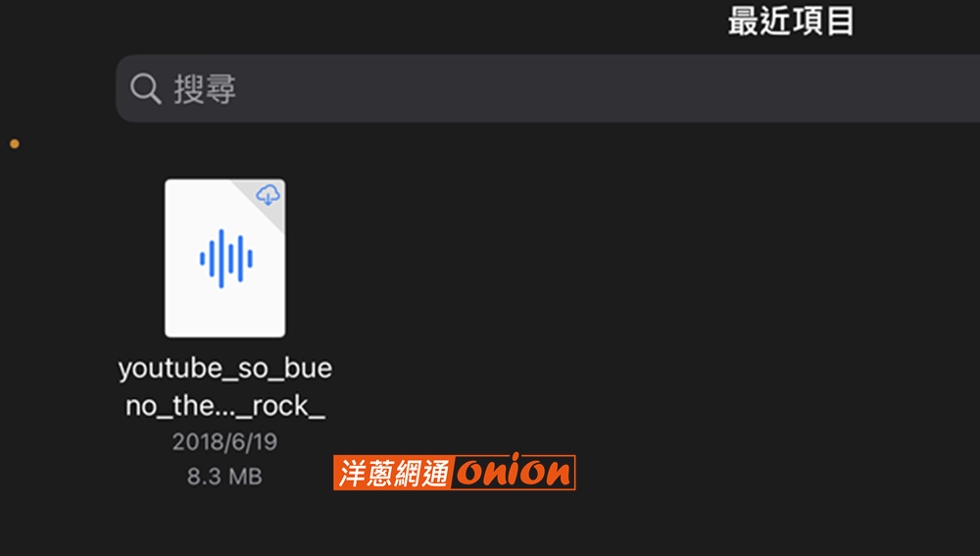
Task: Click the right end of the search bar
Action: [950, 88]
